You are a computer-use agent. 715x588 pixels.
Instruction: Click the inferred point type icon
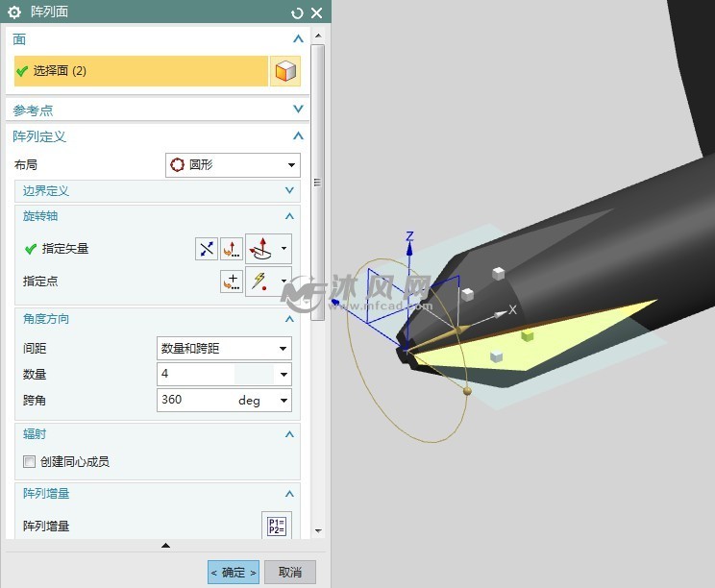click(x=260, y=282)
